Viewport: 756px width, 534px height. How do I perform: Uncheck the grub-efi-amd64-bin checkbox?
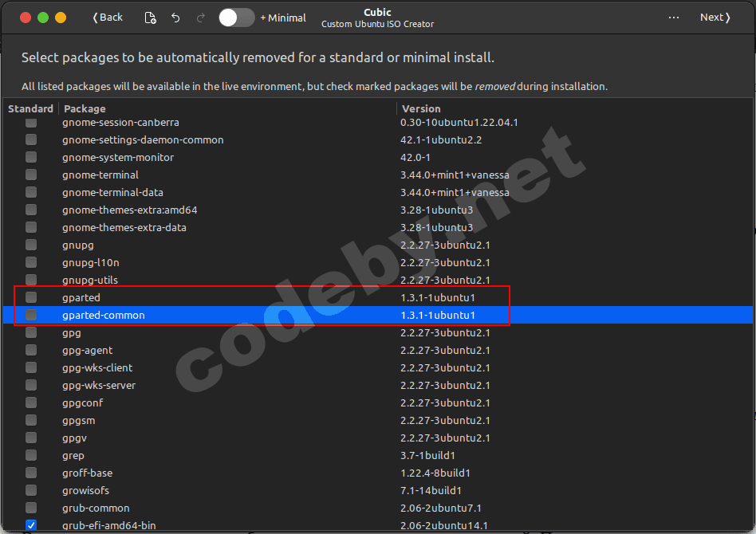point(31,525)
